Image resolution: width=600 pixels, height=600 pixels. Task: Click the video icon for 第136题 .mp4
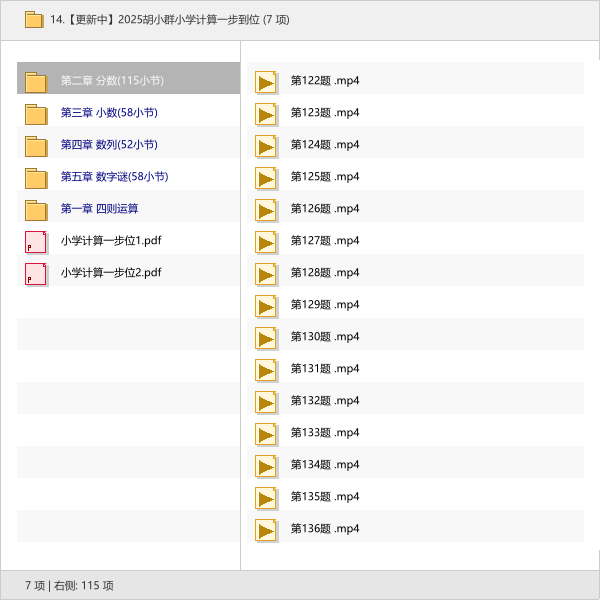[265, 530]
